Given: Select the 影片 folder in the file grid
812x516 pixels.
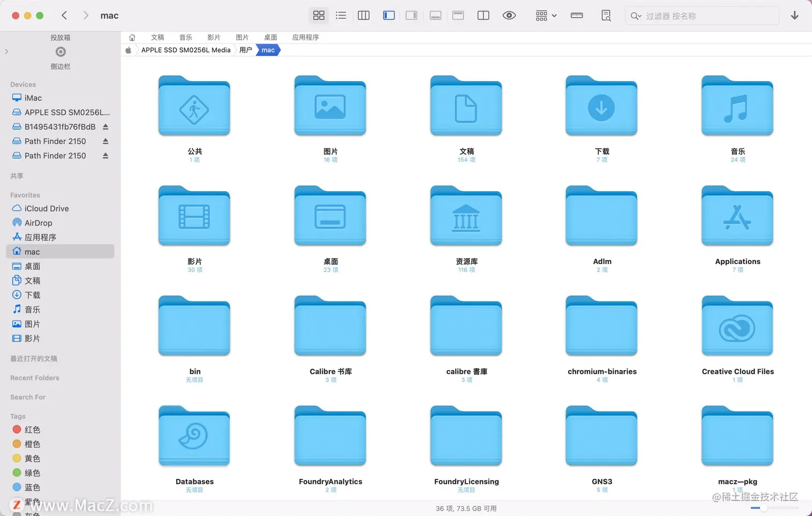Looking at the screenshot, I should coord(194,216).
